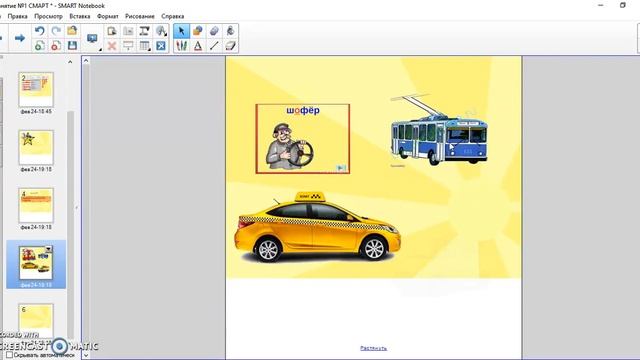This screenshot has height=360, width=640.
Task: Open the Формат menu
Action: (108, 16)
